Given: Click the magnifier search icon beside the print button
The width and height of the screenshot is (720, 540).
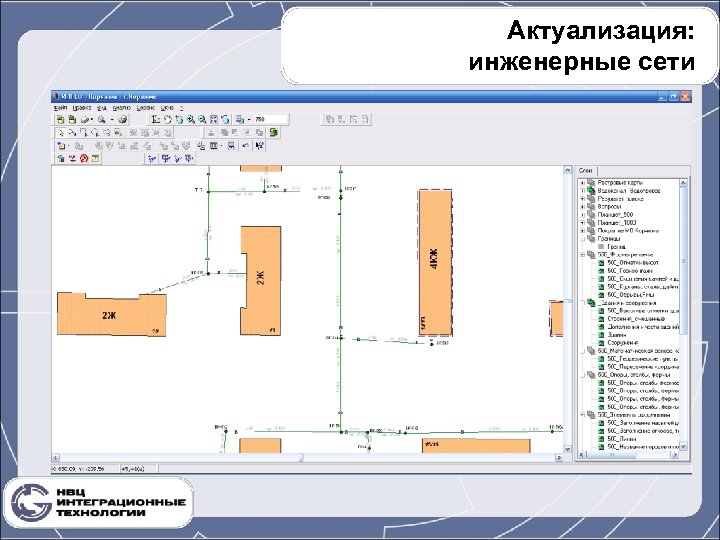Looking at the screenshot, I should click(102, 119).
